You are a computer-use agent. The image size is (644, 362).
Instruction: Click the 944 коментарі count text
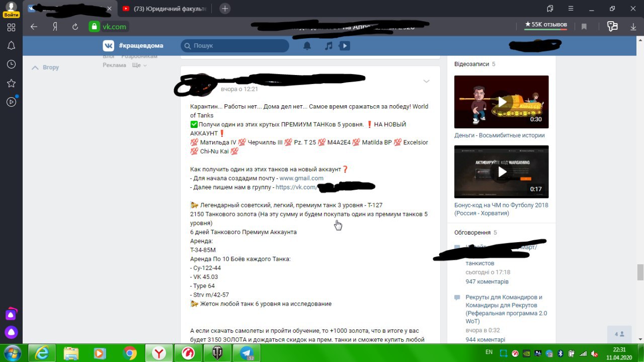coord(486,340)
